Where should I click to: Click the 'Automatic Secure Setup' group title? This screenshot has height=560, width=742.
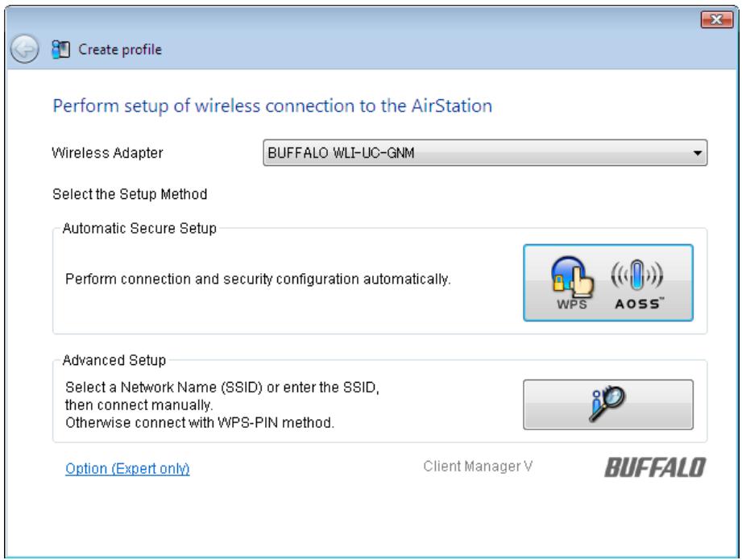click(x=139, y=228)
